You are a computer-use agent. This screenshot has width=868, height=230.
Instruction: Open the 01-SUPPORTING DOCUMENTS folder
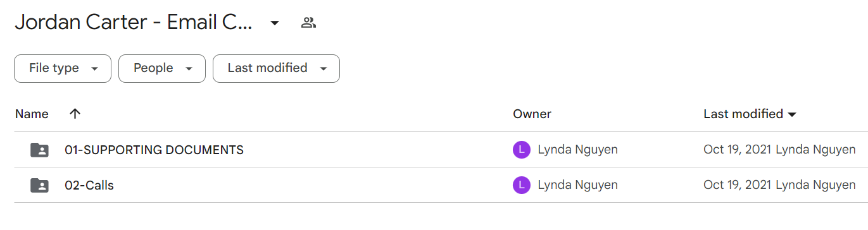[x=154, y=150]
